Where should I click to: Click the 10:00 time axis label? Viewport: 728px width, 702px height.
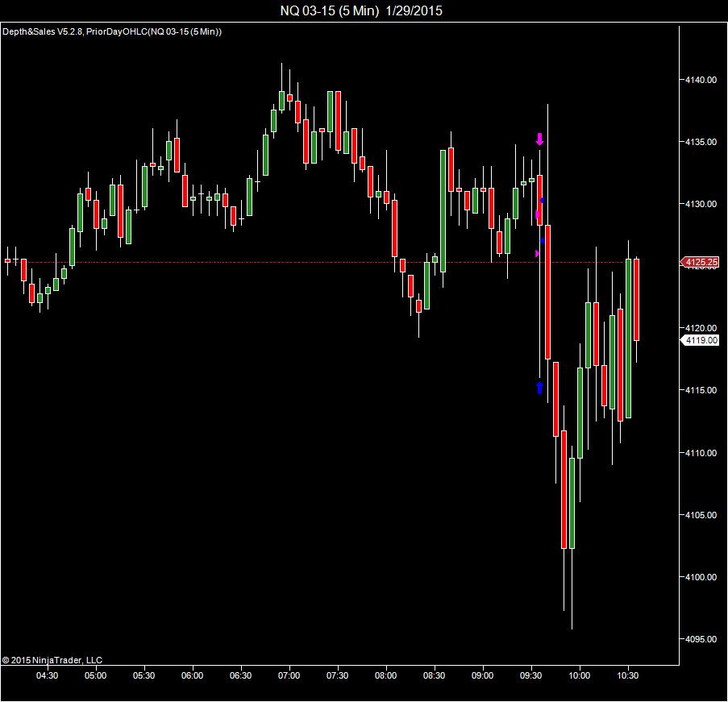click(580, 675)
